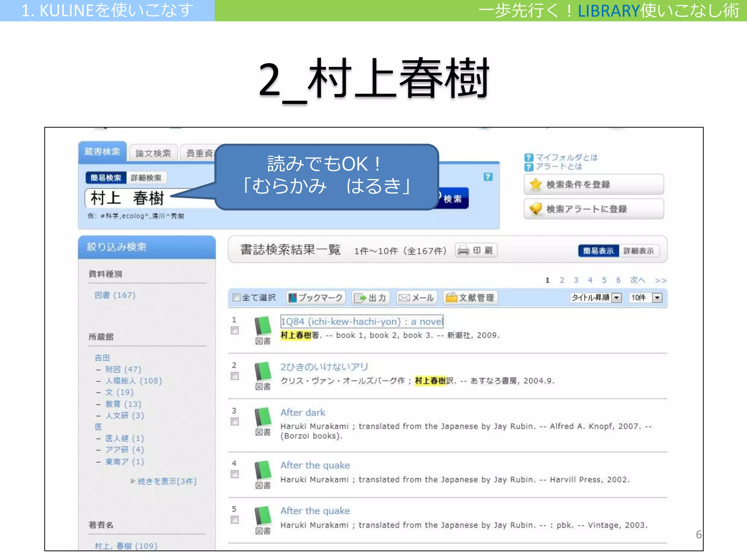Filter by 図書 (167) material type
Image resolution: width=747 pixels, height=560 pixels.
(x=115, y=295)
